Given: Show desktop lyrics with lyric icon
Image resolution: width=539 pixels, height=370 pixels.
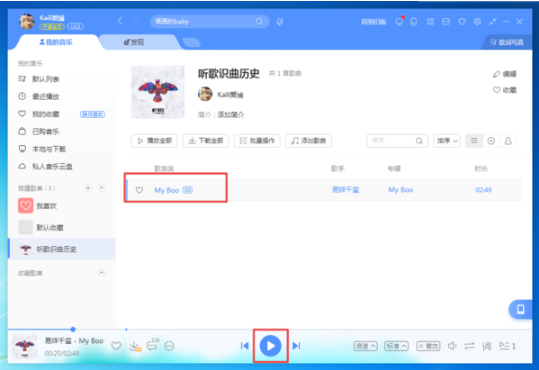Looking at the screenshot, I should tap(487, 346).
